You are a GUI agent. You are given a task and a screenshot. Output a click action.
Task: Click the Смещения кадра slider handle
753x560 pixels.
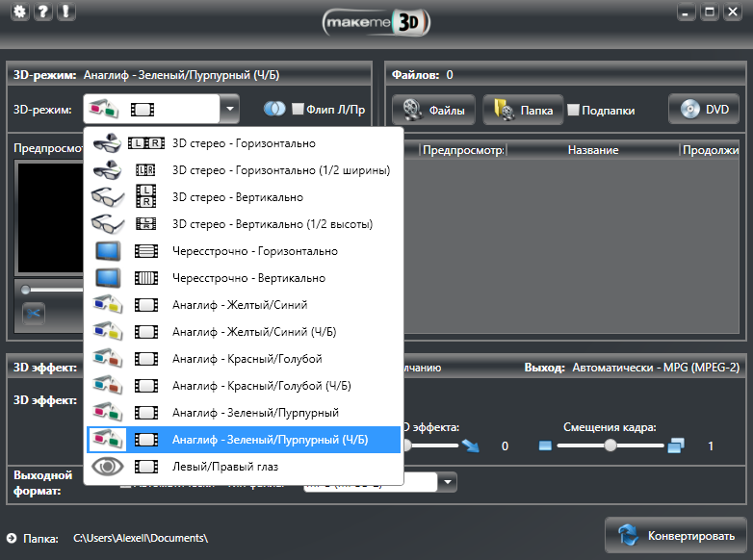pos(610,445)
